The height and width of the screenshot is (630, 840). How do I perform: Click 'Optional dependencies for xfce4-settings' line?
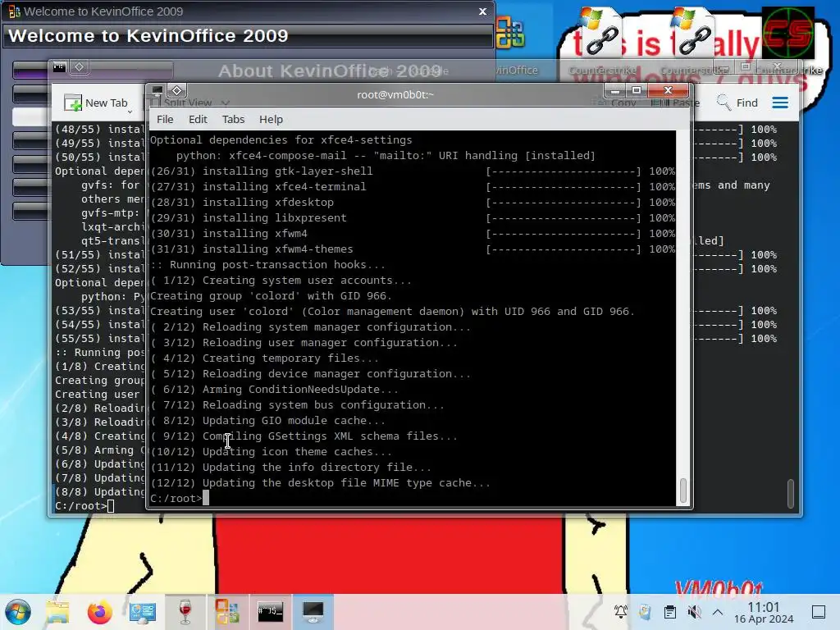281,139
